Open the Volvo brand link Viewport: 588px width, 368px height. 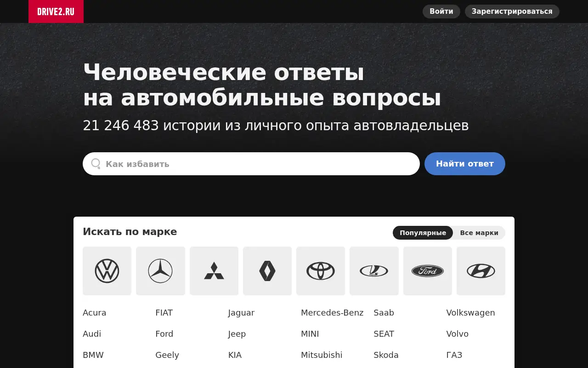[458, 334]
